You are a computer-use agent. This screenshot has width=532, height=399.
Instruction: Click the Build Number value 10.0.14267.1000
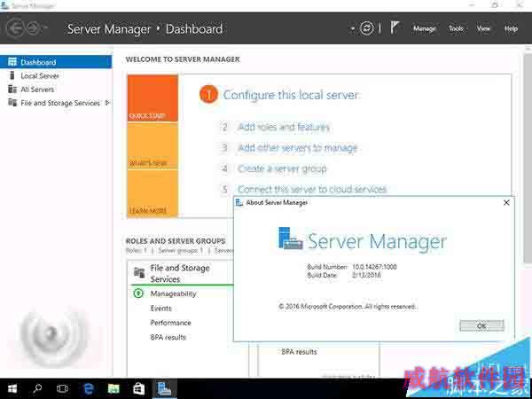click(x=374, y=267)
